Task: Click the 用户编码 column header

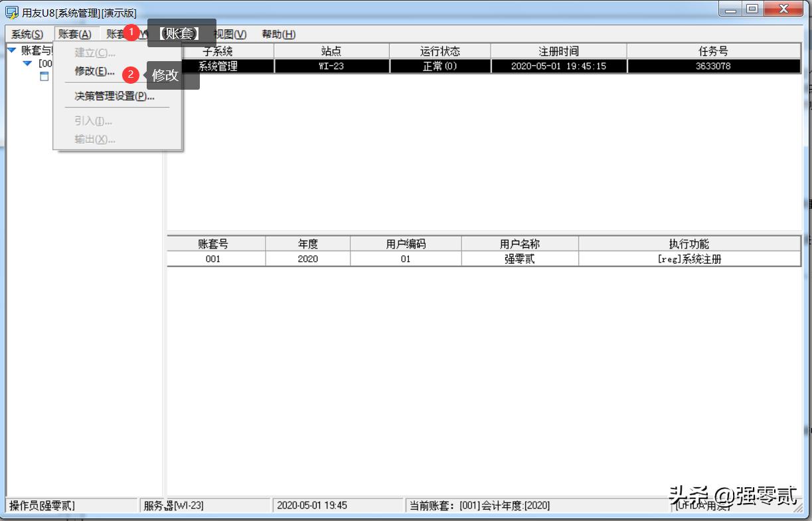Action: point(406,244)
